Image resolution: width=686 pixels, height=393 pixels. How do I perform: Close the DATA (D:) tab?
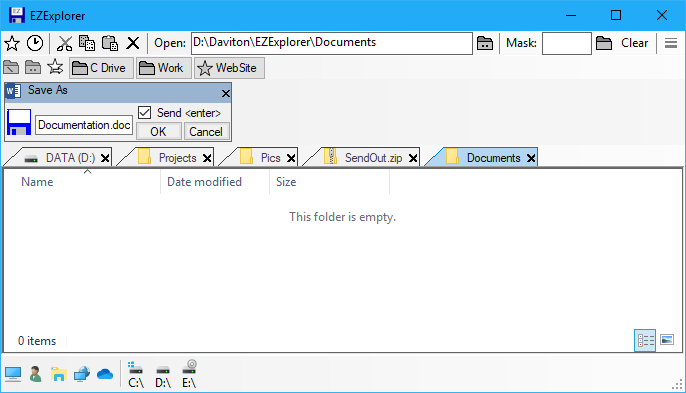click(x=105, y=158)
